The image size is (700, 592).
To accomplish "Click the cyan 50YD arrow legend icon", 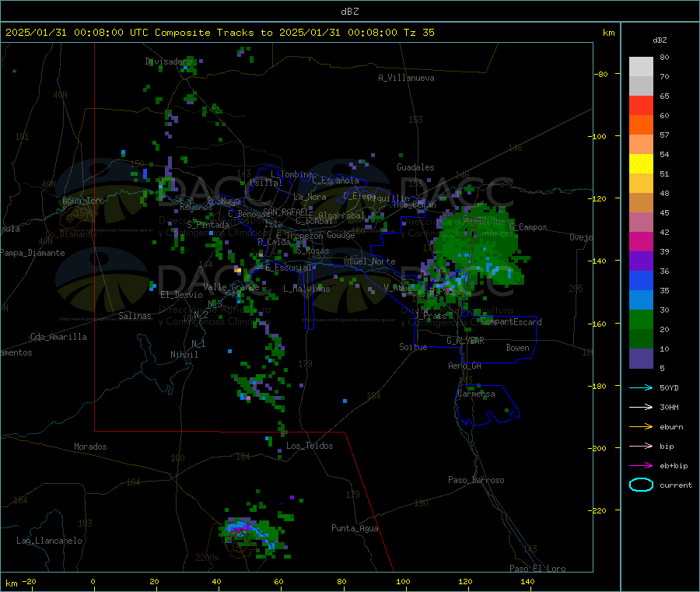I will pyautogui.click(x=641, y=387).
